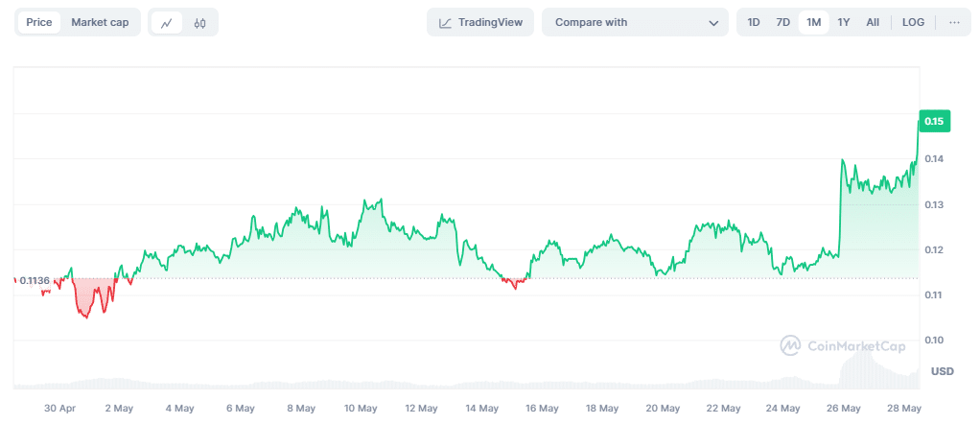This screenshot has height=424, width=980.
Task: Select the 1D time range
Action: pos(754,22)
